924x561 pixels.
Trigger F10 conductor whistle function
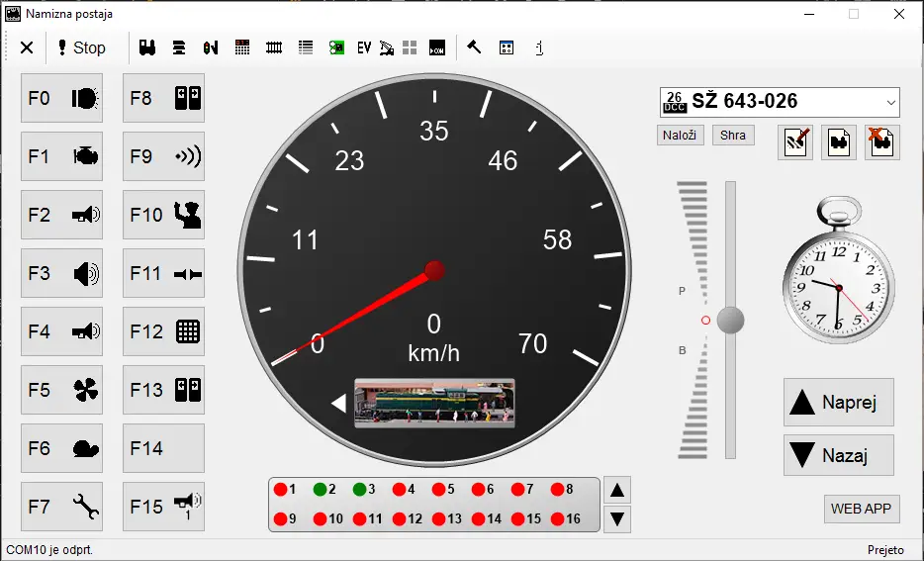(x=163, y=215)
